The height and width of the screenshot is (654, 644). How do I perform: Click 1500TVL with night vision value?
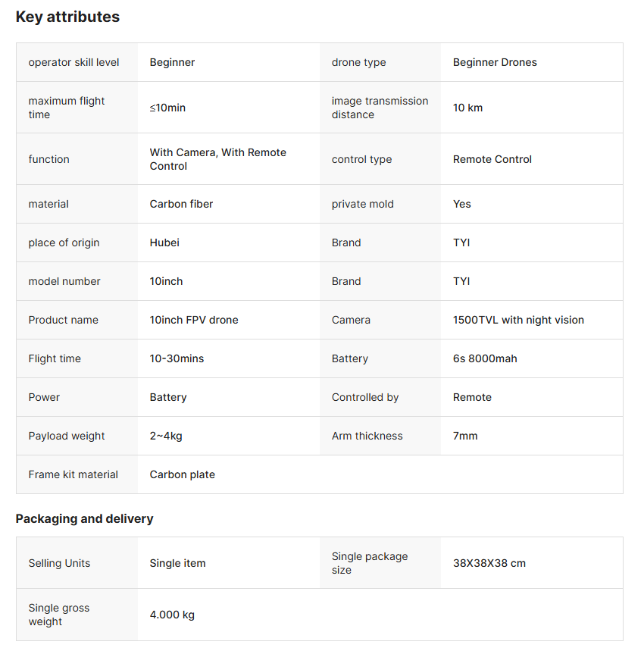pyautogui.click(x=518, y=320)
